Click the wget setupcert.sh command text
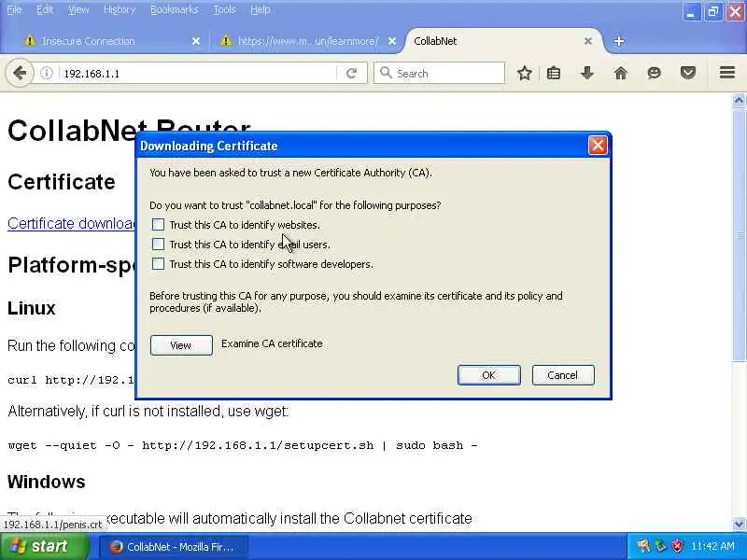The image size is (747, 560). (x=243, y=445)
